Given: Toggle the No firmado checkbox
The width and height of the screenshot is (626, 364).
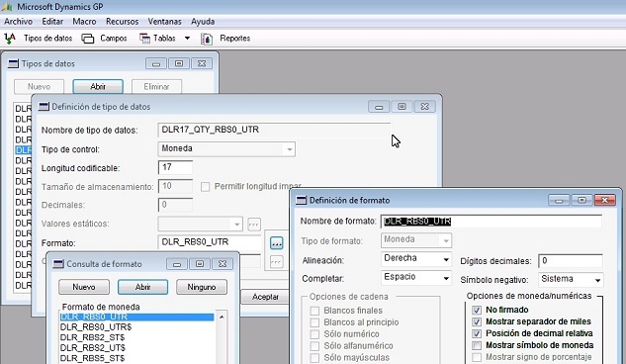Looking at the screenshot, I should pos(477,311).
